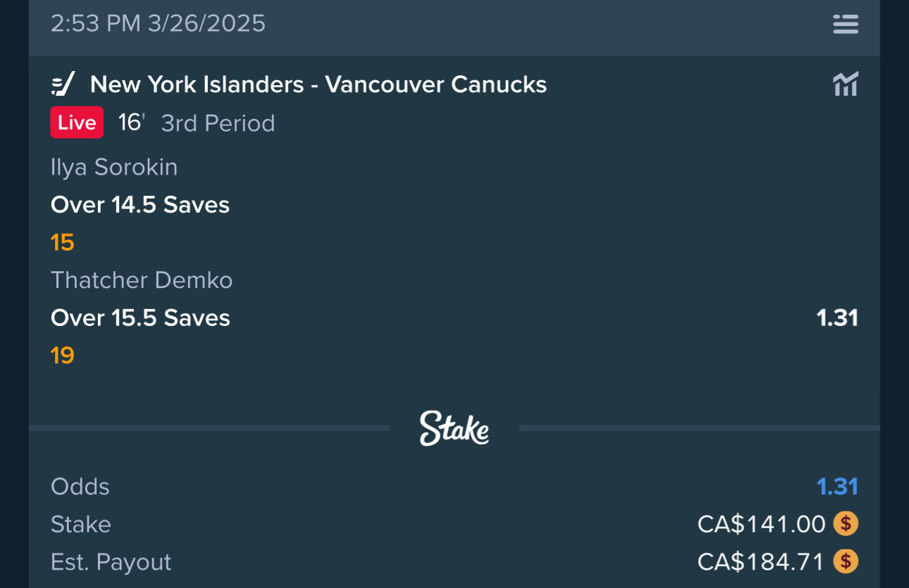Click the ice hockey sport icon
Image resolution: width=909 pixels, height=588 pixels.
point(63,85)
